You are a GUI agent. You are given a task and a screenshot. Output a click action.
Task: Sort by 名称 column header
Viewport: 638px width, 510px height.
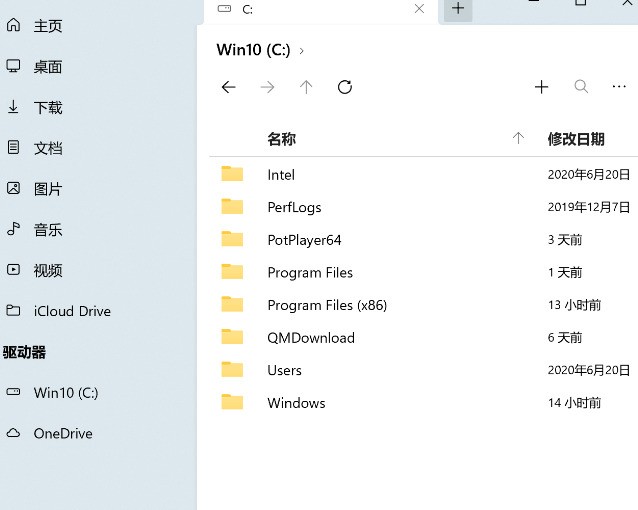pos(282,139)
